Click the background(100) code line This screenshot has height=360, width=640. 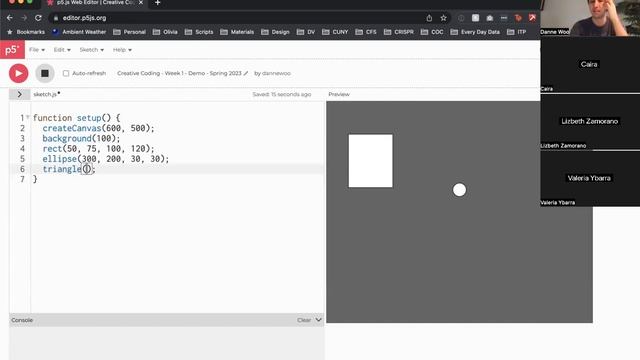(x=81, y=138)
